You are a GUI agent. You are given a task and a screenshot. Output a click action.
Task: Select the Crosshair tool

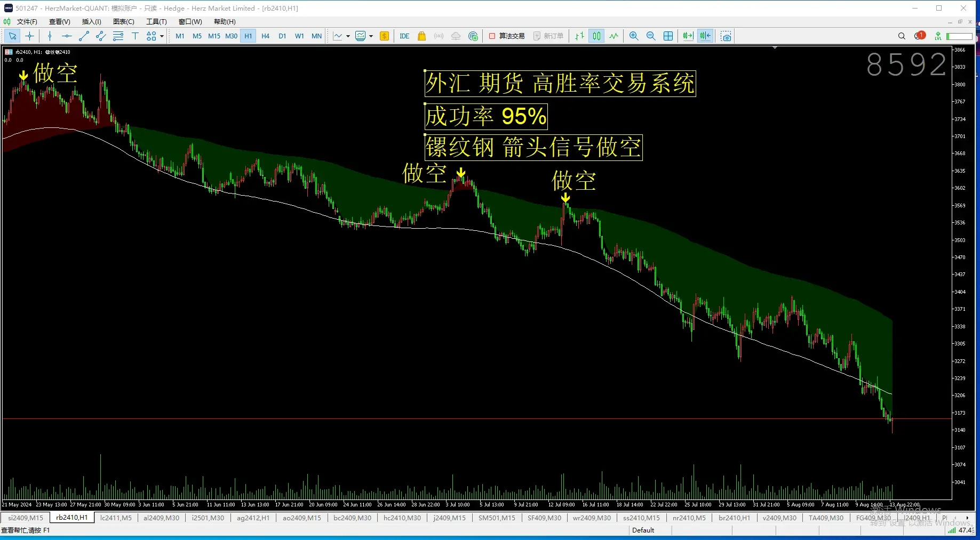(x=30, y=36)
